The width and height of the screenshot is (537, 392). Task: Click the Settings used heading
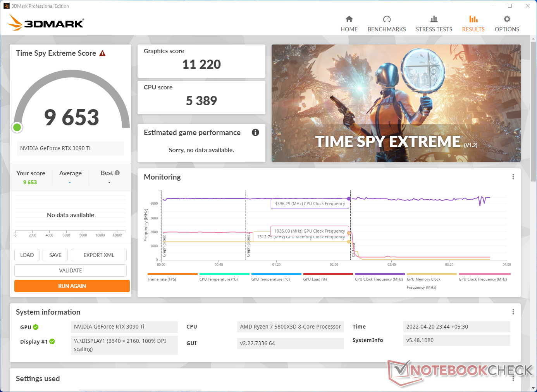[38, 378]
